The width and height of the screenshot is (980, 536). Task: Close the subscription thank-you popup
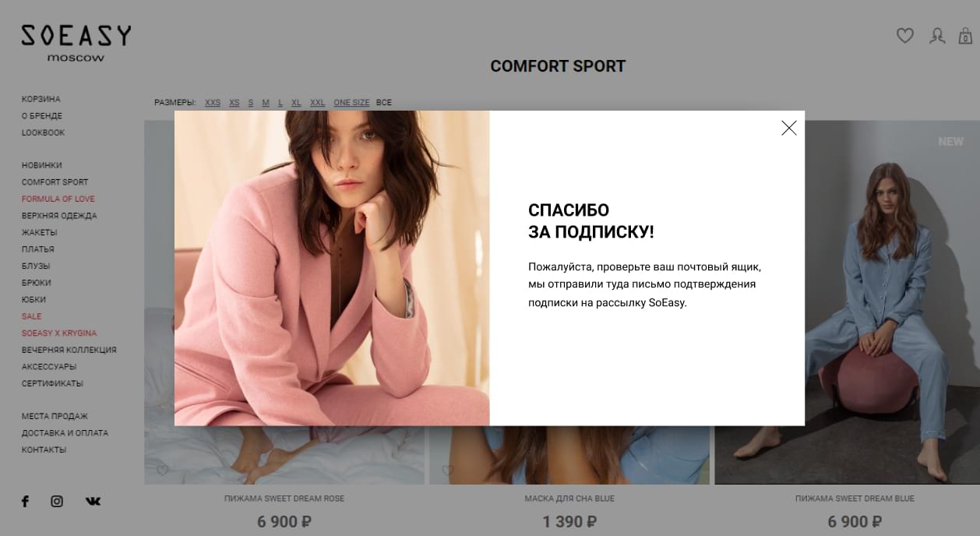click(789, 128)
